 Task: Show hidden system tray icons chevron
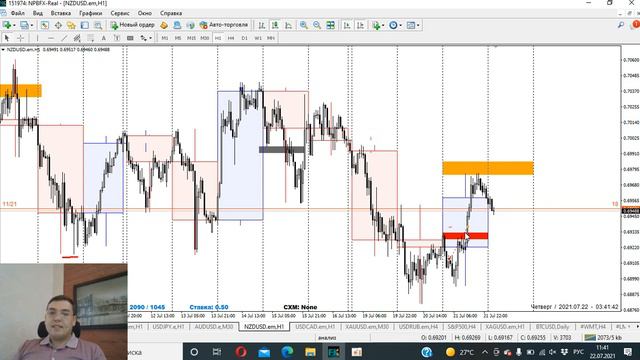point(484,352)
